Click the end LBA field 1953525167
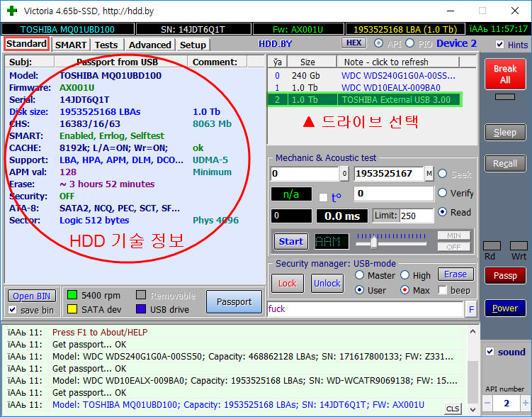The width and height of the screenshot is (532, 417). 389,174
